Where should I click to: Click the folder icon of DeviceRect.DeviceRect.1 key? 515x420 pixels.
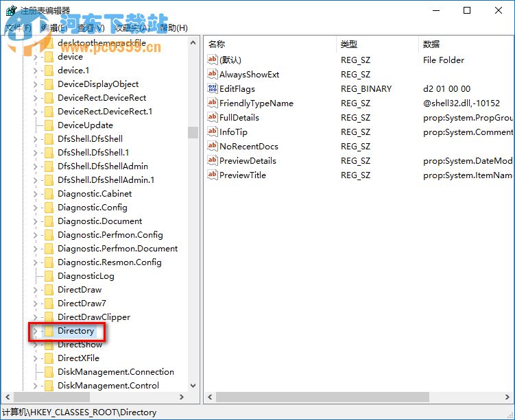point(49,112)
